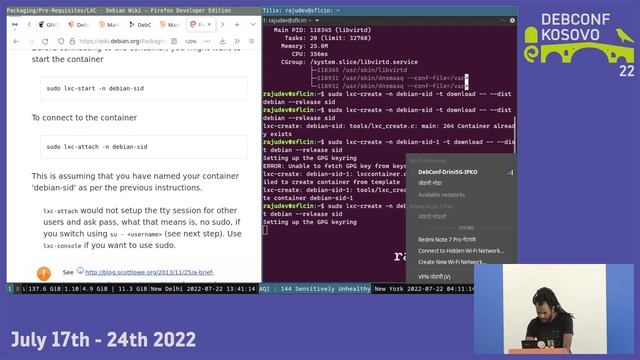This screenshot has width=640, height=360.
Task: Close Tilix terminal pane via X button
Action: [x=512, y=20]
